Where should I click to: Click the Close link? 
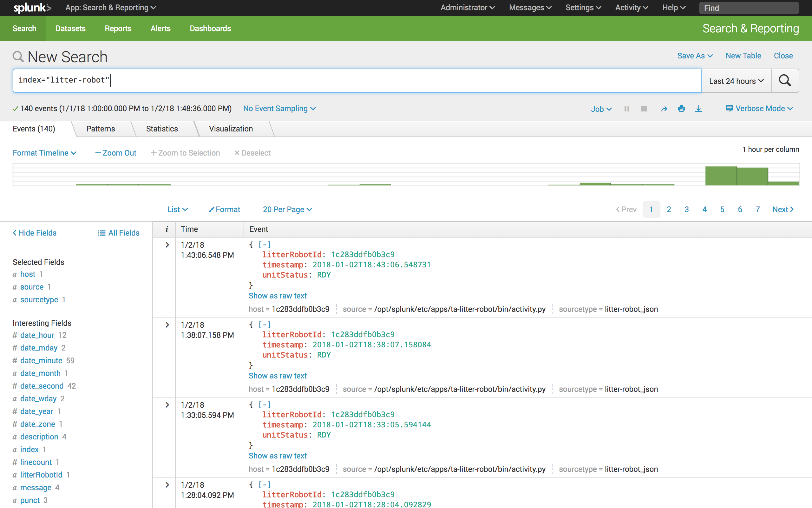783,56
